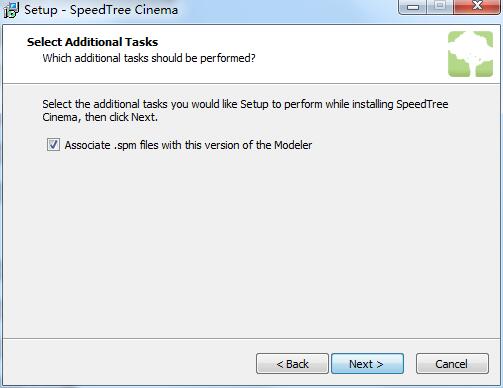Click the instruction paragraph mentioning Setup

click(x=245, y=111)
